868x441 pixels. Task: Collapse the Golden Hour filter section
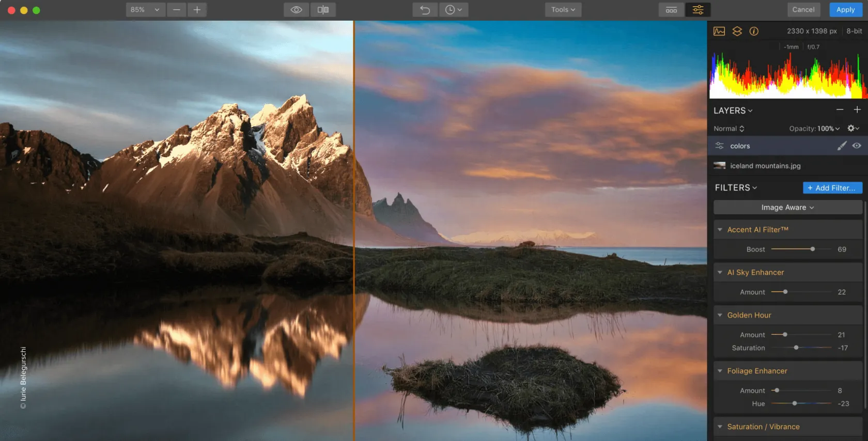click(720, 315)
